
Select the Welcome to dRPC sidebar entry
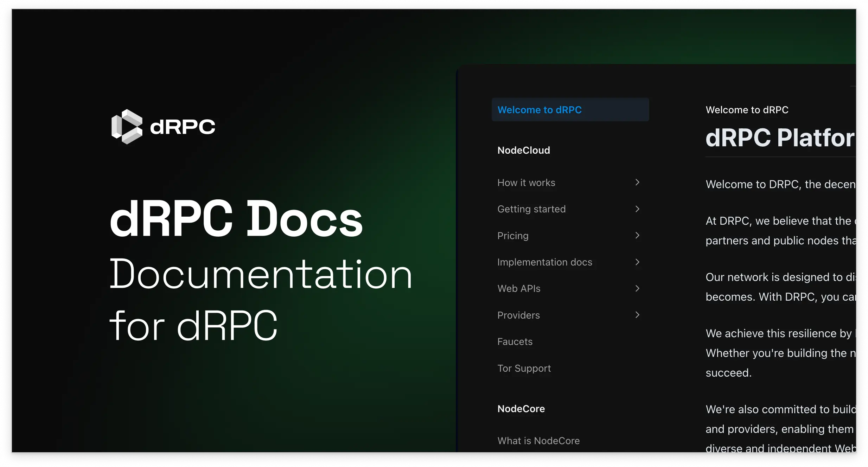(x=539, y=109)
